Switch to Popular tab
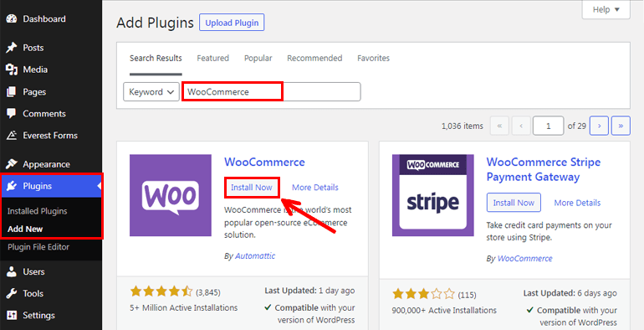Image resolution: width=644 pixels, height=330 pixels. coord(258,58)
